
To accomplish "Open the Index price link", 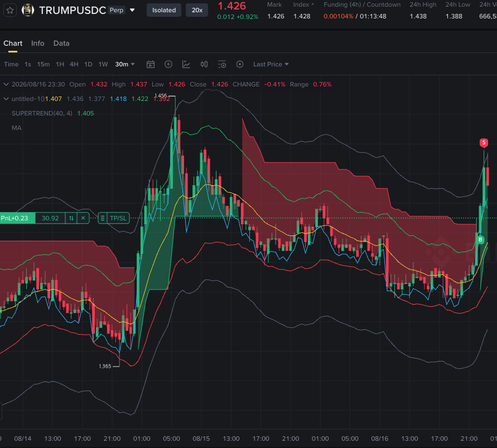I will (303, 5).
